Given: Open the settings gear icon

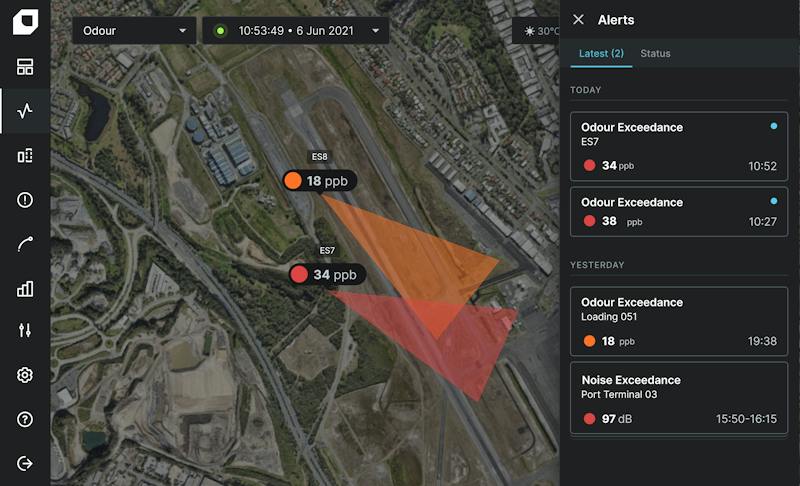Looking at the screenshot, I should pos(25,375).
